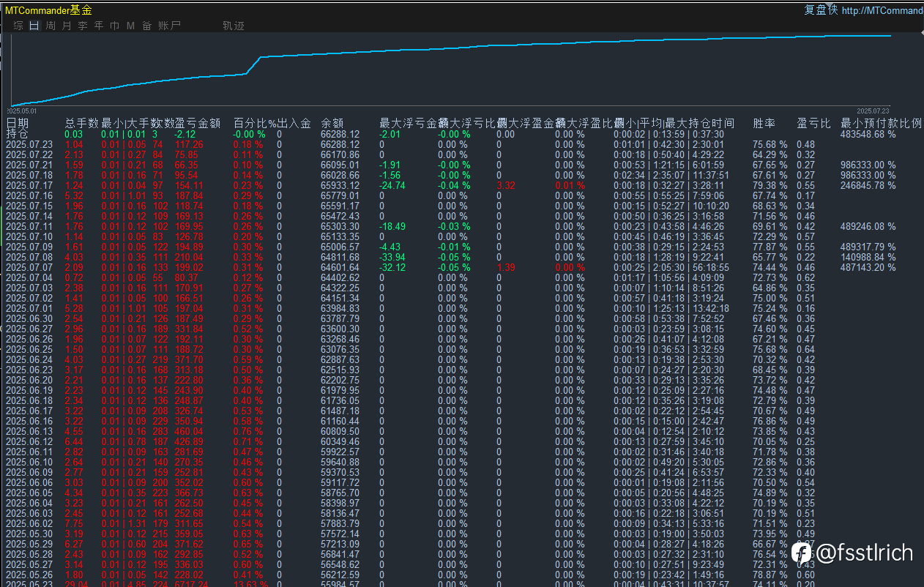This screenshot has width=924, height=587.
Task: Click the 2025.07.23 end date chart marker
Action: point(872,111)
